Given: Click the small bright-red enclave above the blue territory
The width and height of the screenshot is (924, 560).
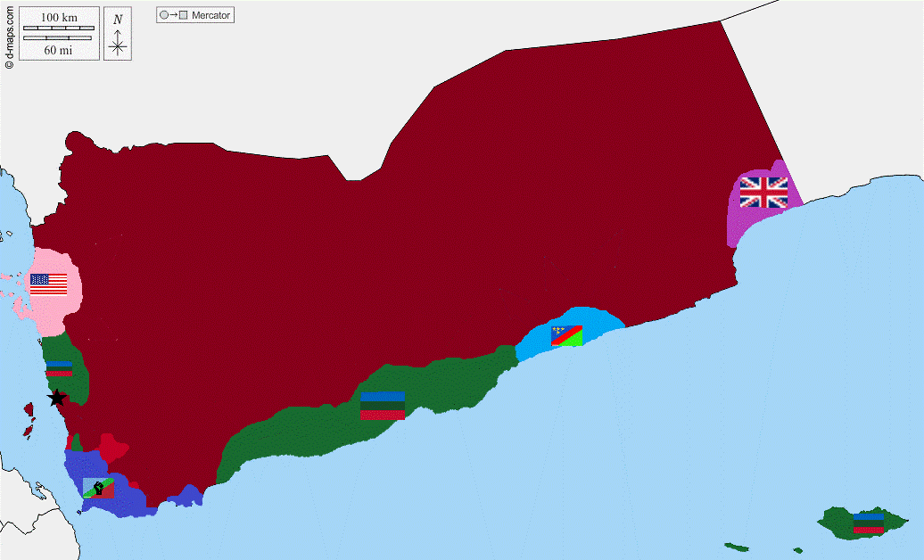Looking at the screenshot, I should point(113,448).
